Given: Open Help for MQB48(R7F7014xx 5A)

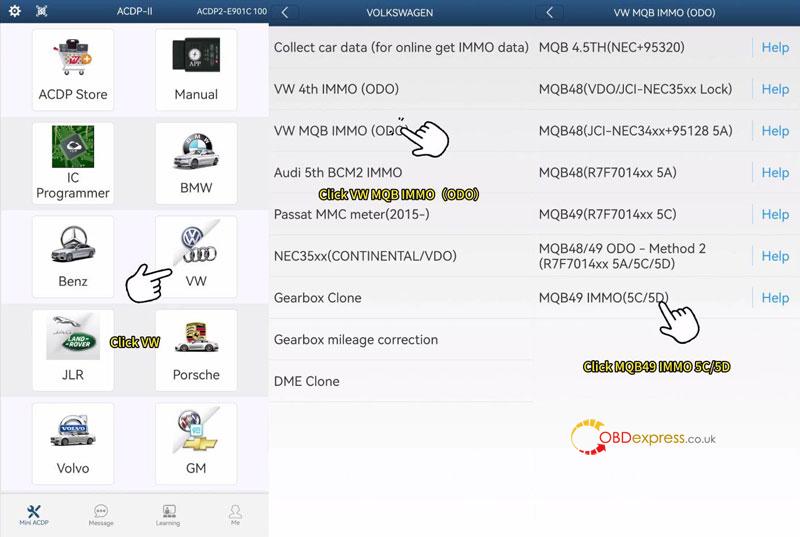Looking at the screenshot, I should tap(775, 173).
